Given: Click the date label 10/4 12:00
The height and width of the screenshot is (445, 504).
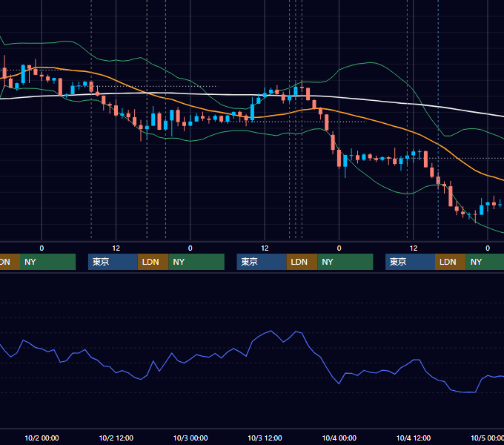Looking at the screenshot, I should pyautogui.click(x=414, y=438).
